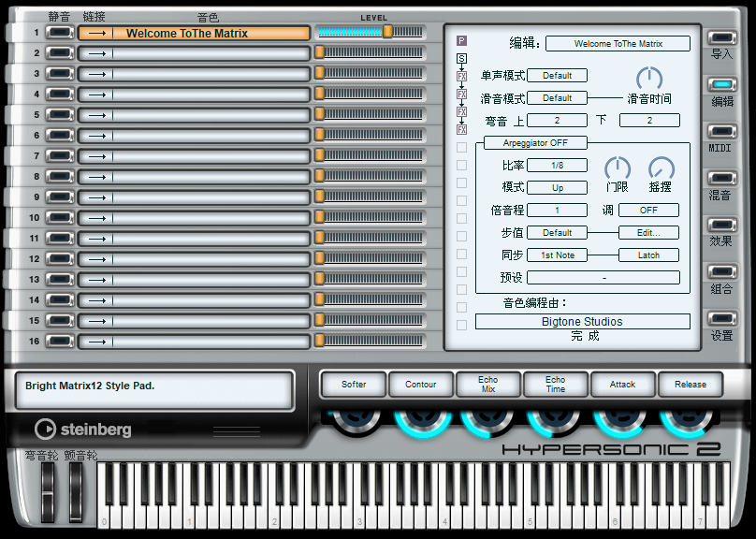
Task: Mute channel 10
Action: [x=60, y=218]
